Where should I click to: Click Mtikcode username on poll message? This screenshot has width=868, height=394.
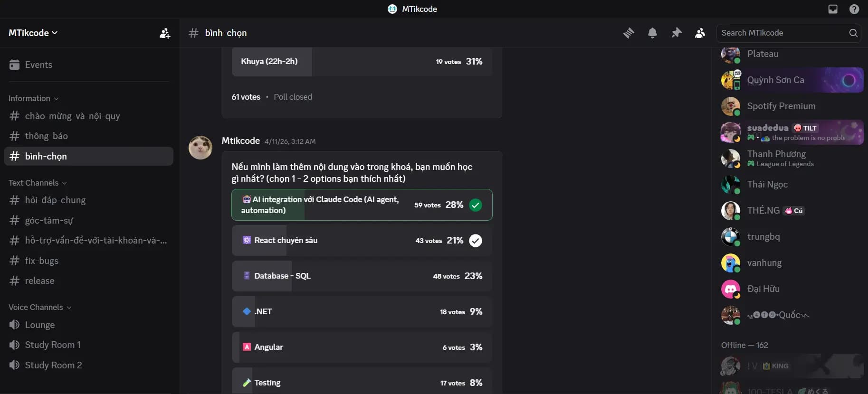(240, 141)
